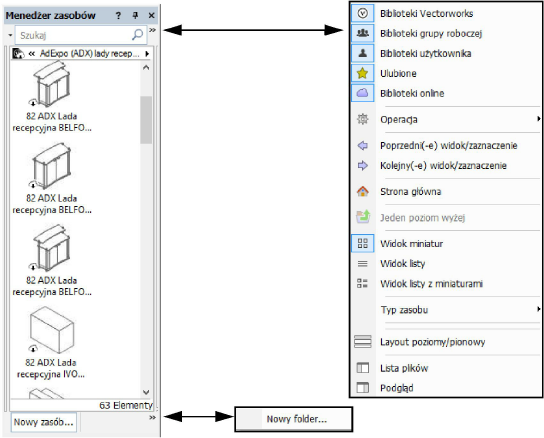Click Strona główna label
The image size is (544, 438).
[x=411, y=192]
